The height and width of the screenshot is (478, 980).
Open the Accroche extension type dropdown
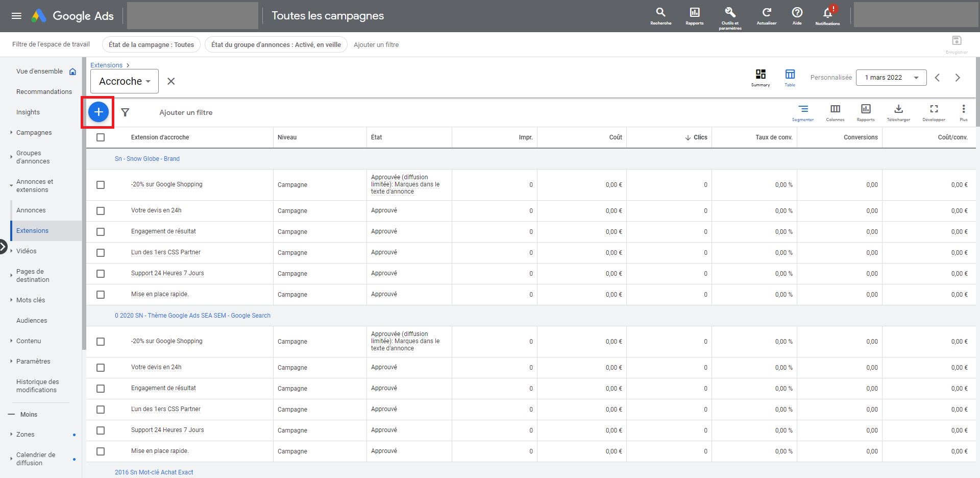point(125,81)
